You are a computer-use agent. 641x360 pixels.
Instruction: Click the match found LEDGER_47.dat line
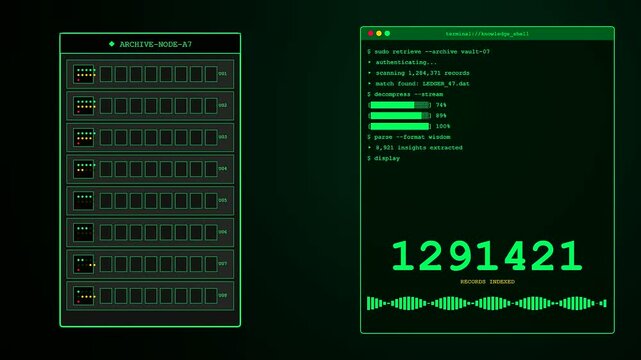point(419,83)
